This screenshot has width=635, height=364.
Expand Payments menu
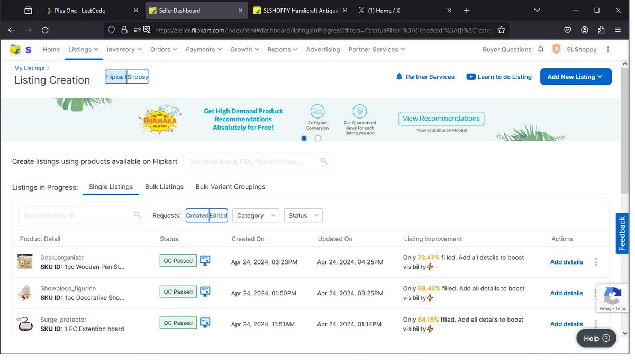coord(204,49)
